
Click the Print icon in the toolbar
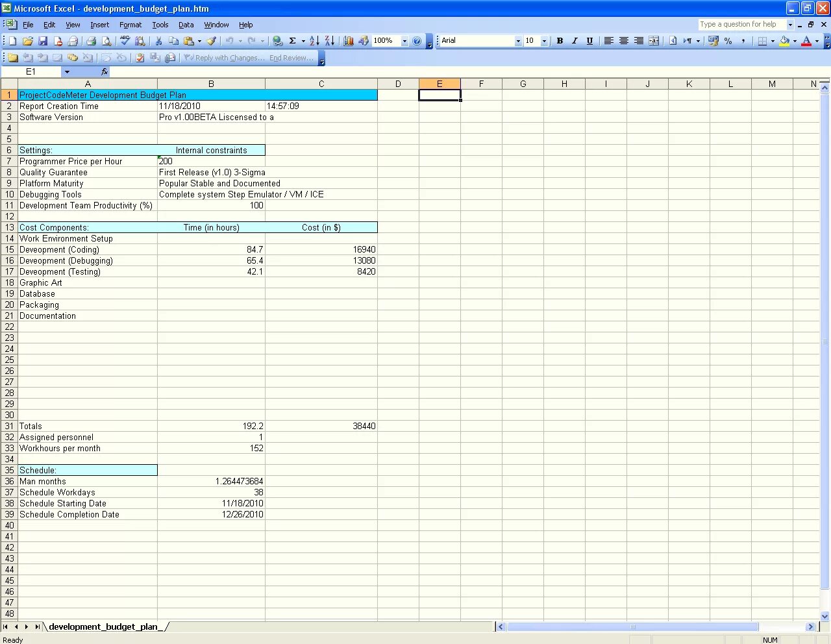(x=91, y=41)
